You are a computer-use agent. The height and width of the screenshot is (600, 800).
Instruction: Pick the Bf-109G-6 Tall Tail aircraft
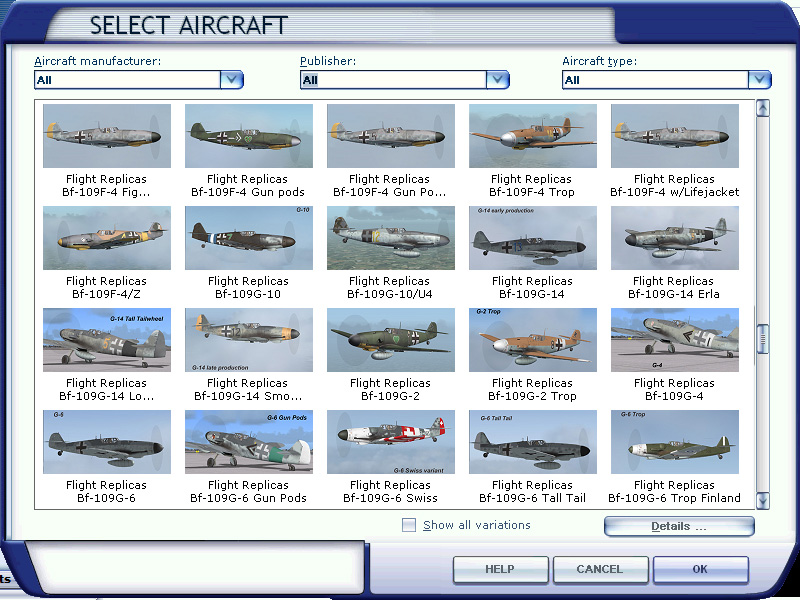pyautogui.click(x=532, y=442)
